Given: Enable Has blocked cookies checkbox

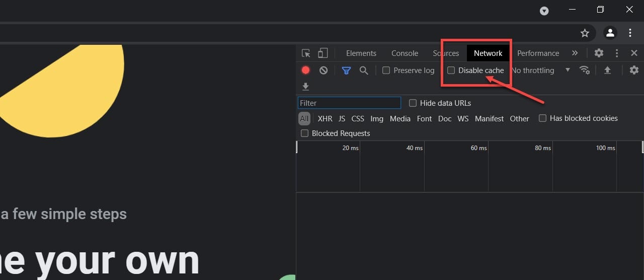Looking at the screenshot, I should 542,118.
